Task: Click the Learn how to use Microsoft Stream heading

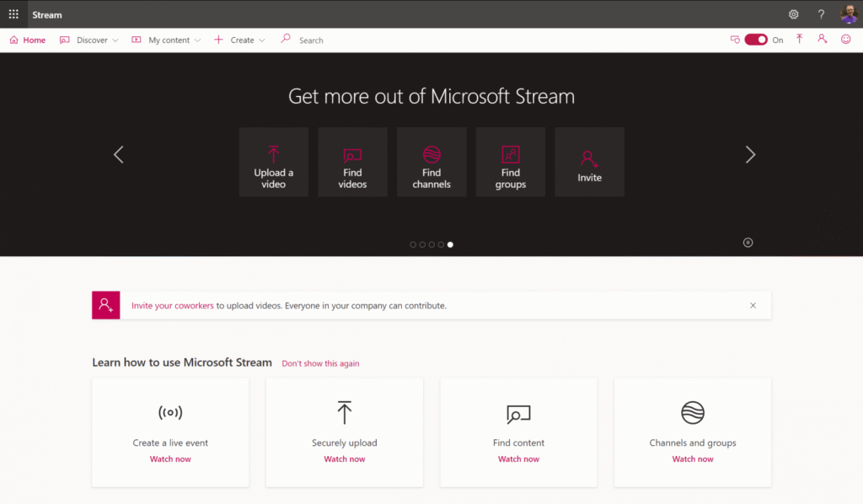Action: point(182,362)
